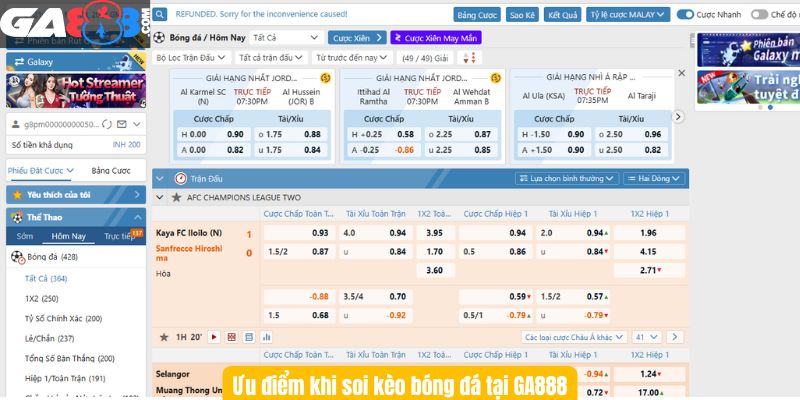The image size is (800, 400).
Task: Open the Hai Dòng layout dropdown
Action: [x=654, y=179]
